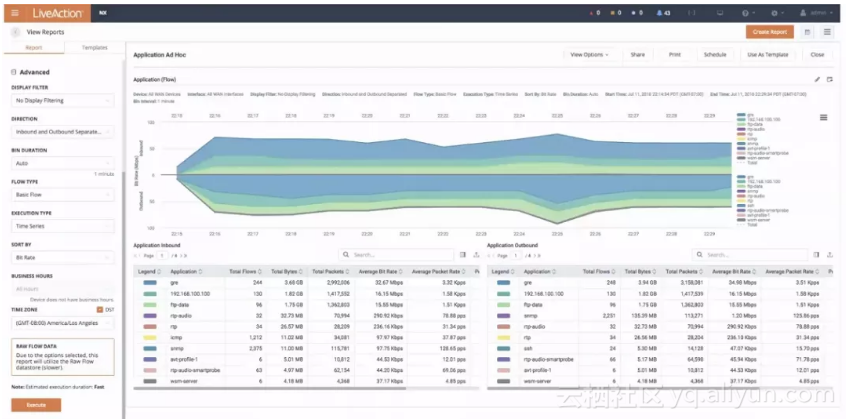Click the edit pencil icon for Application (Flow)
This screenshot has width=846, height=420.
tap(817, 79)
